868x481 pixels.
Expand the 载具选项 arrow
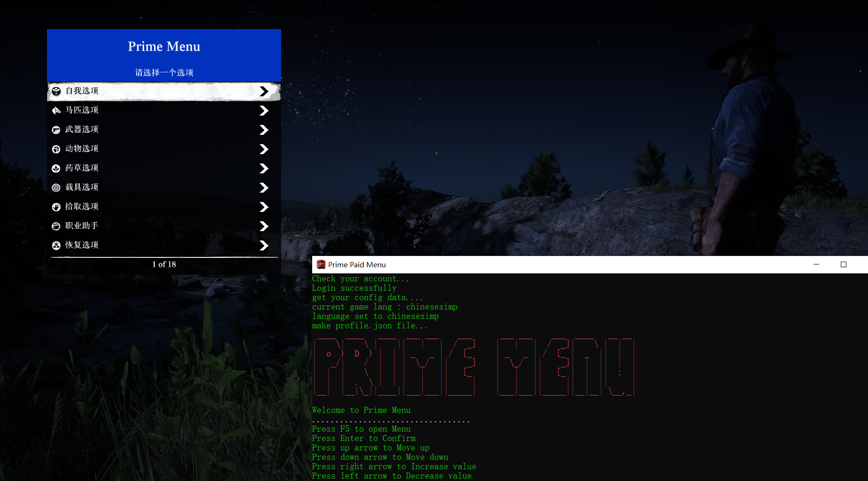264,187
